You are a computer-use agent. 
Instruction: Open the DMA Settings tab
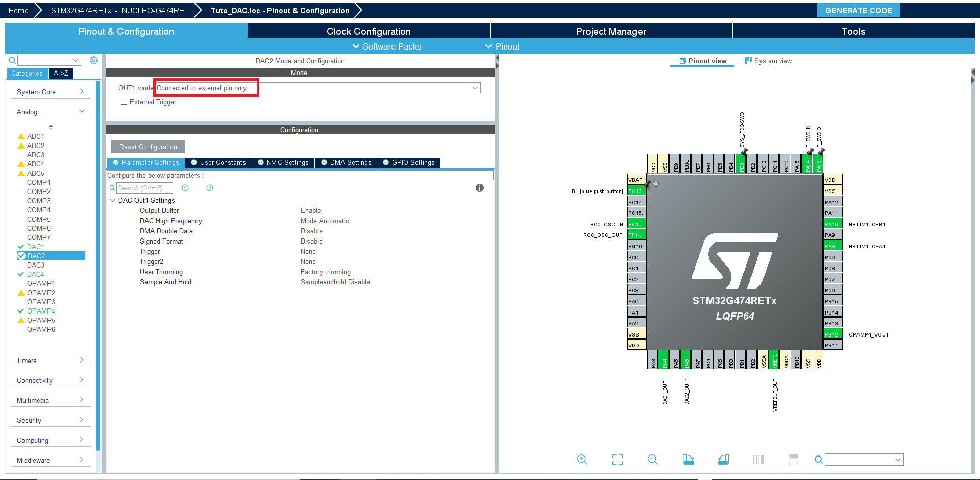point(346,163)
